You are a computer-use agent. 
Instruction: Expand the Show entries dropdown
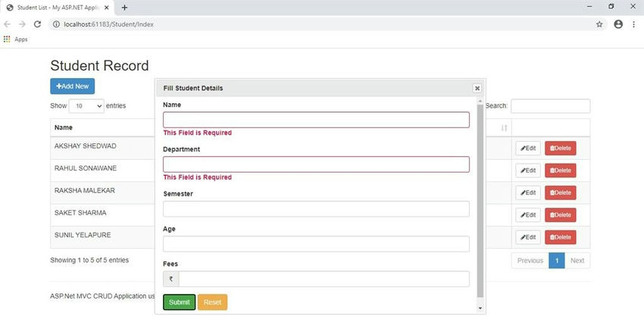86,106
